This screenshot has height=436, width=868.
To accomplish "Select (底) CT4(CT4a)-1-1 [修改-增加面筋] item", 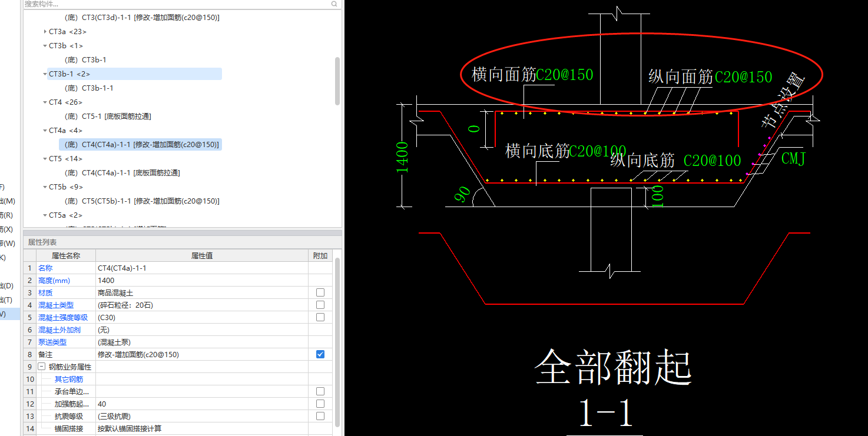I will tap(142, 145).
